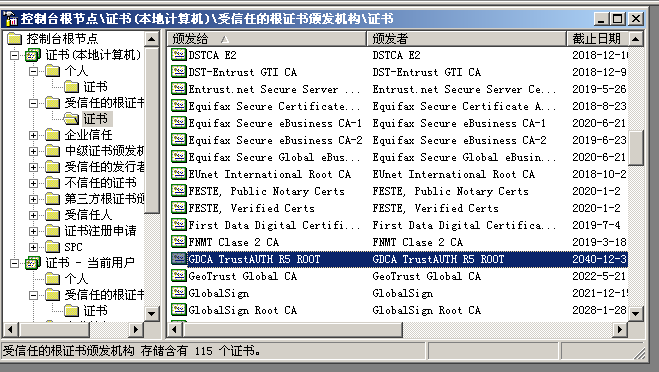Click the expiry date 2028-1-28
The image size is (659, 372).
tap(599, 310)
